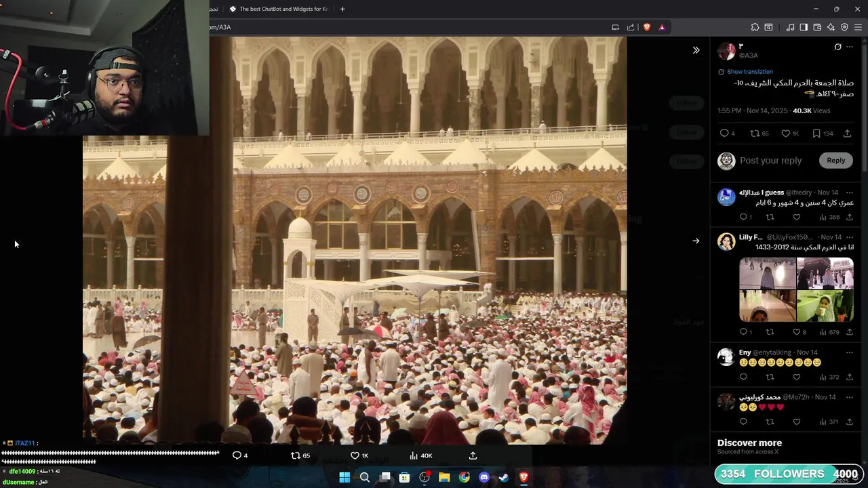Click the Grok icon on main post
The image size is (868, 488).
[x=838, y=47]
